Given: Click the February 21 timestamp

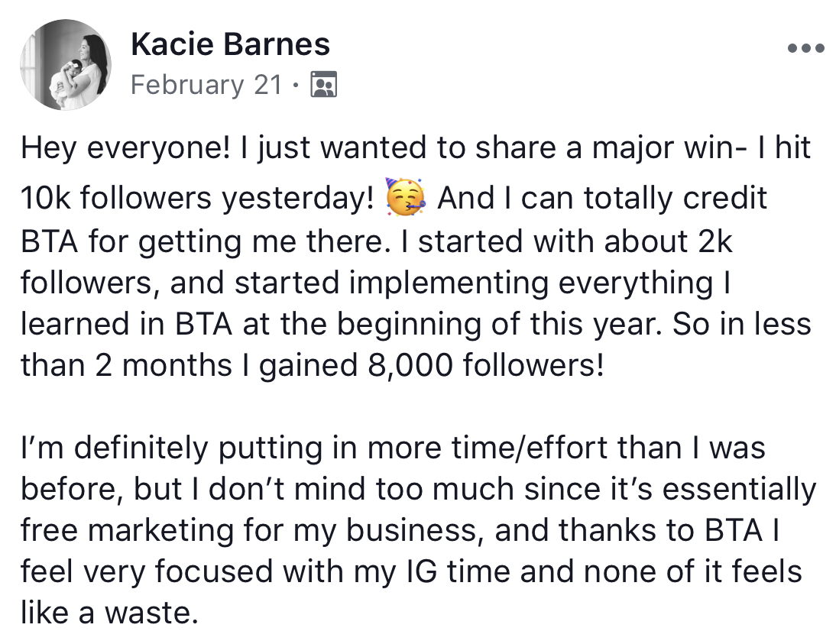Looking at the screenshot, I should pyautogui.click(x=206, y=85).
